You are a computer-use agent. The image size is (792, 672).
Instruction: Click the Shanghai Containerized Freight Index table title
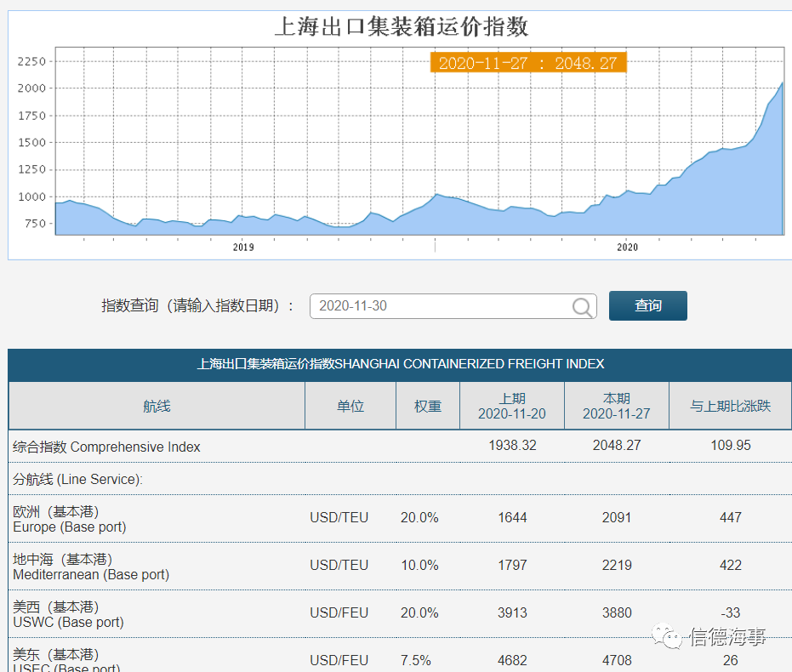coord(401,364)
